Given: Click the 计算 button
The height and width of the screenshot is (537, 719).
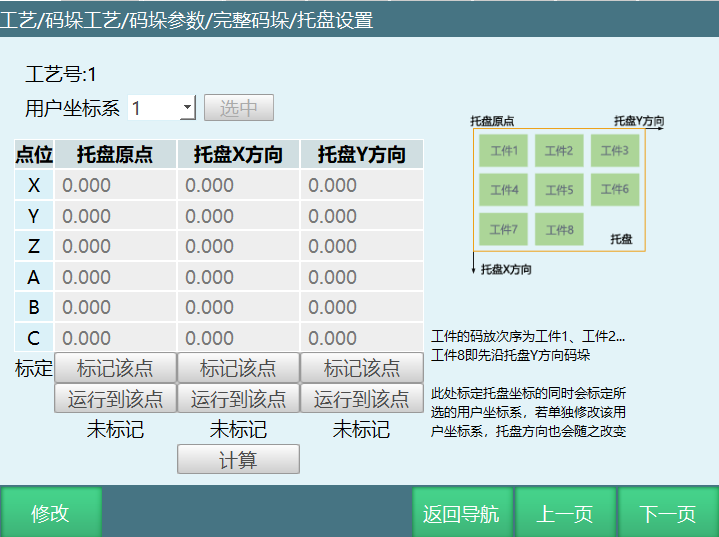Looking at the screenshot, I should [238, 459].
